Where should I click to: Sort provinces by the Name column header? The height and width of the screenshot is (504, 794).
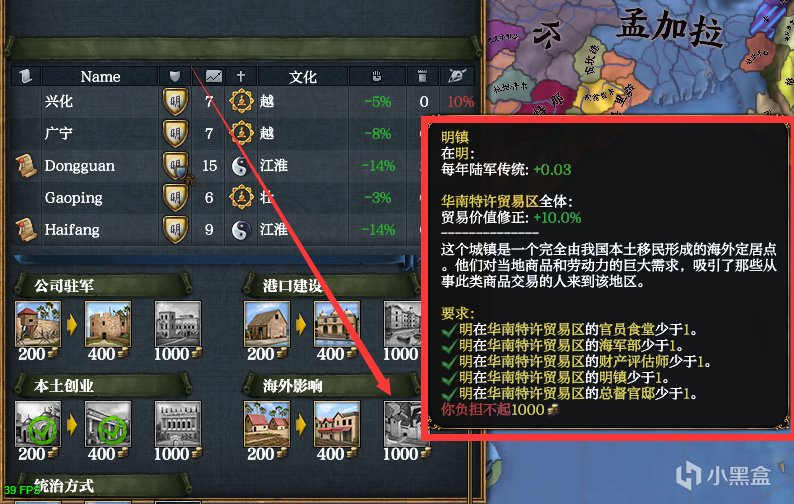100,76
